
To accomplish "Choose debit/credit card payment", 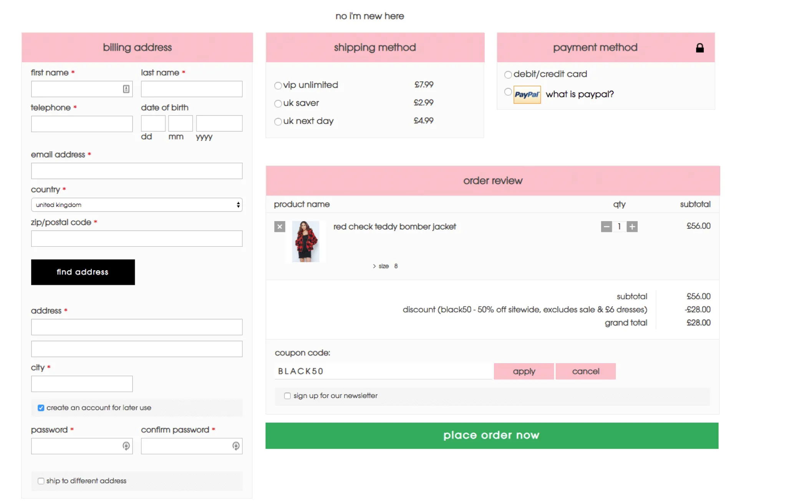I will (508, 74).
